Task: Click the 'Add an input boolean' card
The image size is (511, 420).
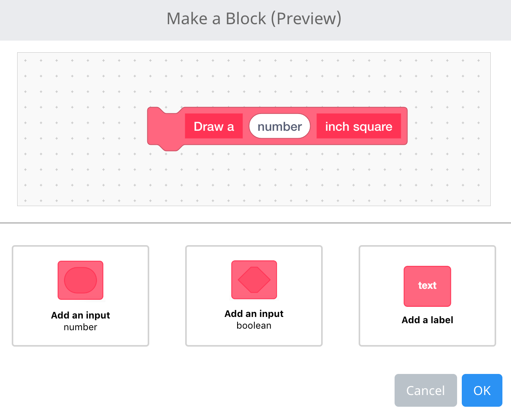Action: pyautogui.click(x=254, y=296)
